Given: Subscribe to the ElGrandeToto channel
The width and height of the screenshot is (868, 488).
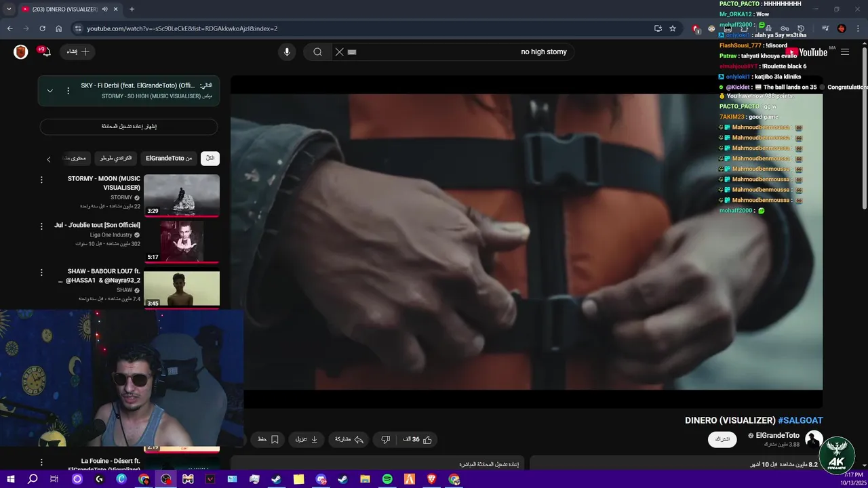Looking at the screenshot, I should coord(722,439).
